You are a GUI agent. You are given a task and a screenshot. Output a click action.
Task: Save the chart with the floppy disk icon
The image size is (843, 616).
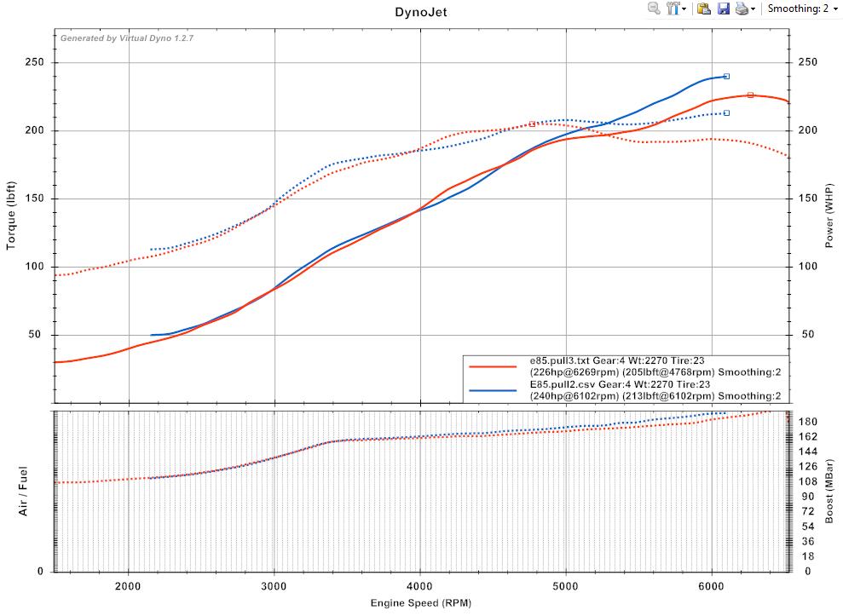[x=724, y=9]
